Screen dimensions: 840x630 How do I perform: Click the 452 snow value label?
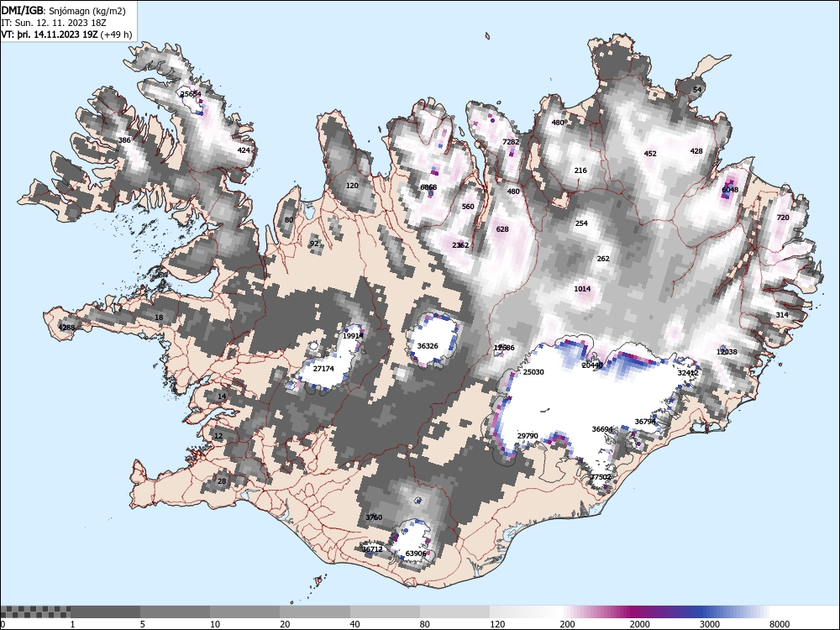pos(650,154)
